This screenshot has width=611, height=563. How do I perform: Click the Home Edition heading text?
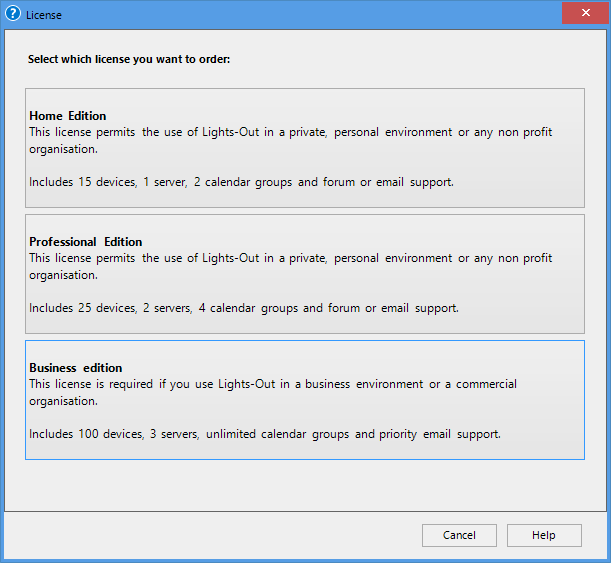(68, 116)
